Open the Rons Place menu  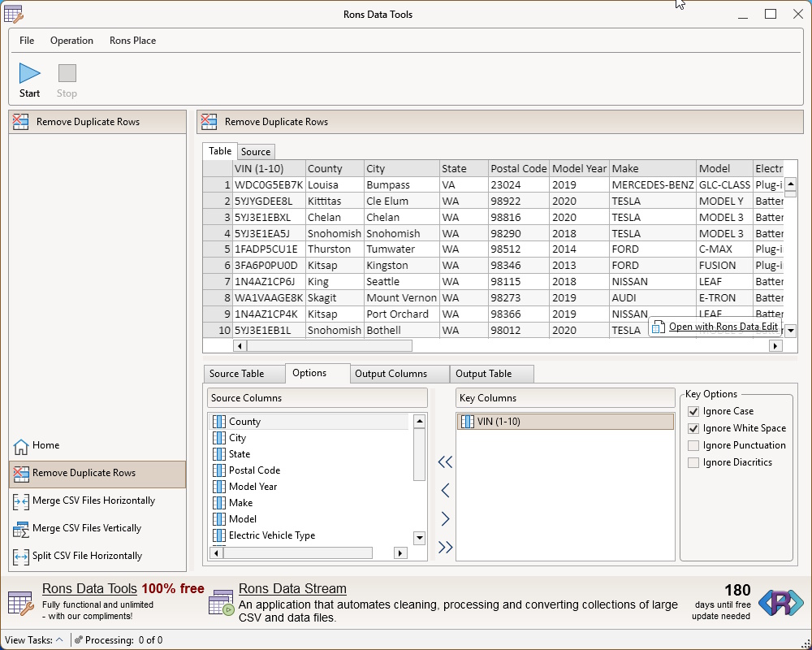pos(132,41)
